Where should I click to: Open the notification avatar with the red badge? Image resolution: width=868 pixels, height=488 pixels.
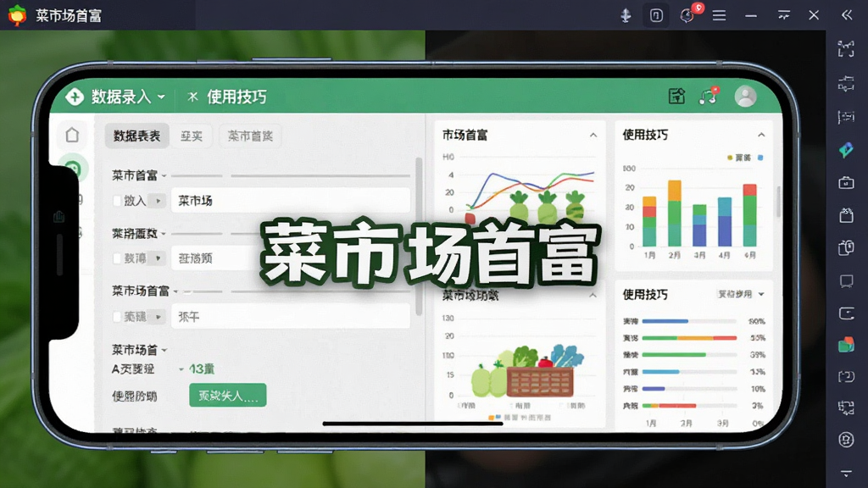coord(688,15)
